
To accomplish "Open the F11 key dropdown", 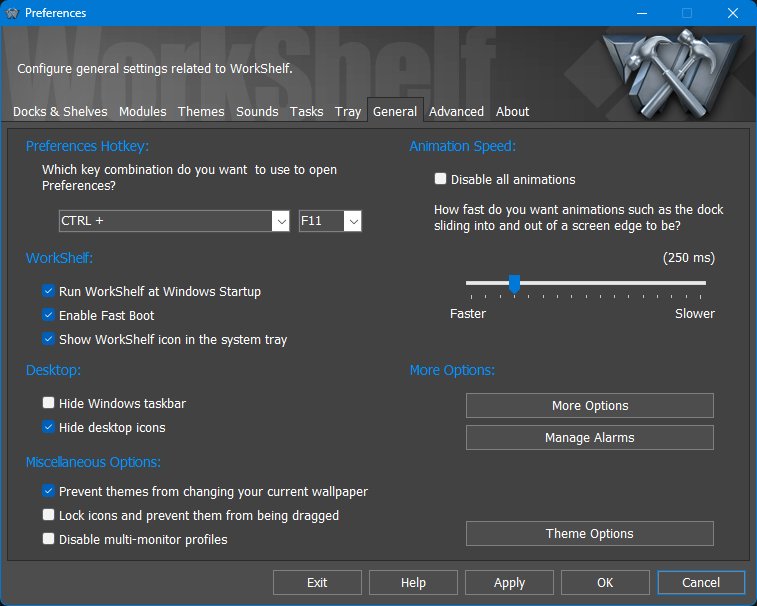I will pyautogui.click(x=353, y=221).
